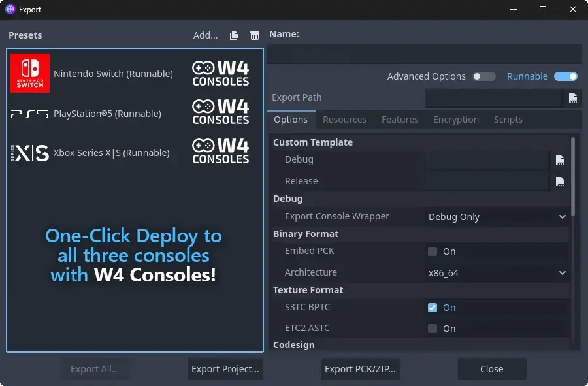The width and height of the screenshot is (588, 386).
Task: Open the Add... preset menu
Action: click(205, 35)
